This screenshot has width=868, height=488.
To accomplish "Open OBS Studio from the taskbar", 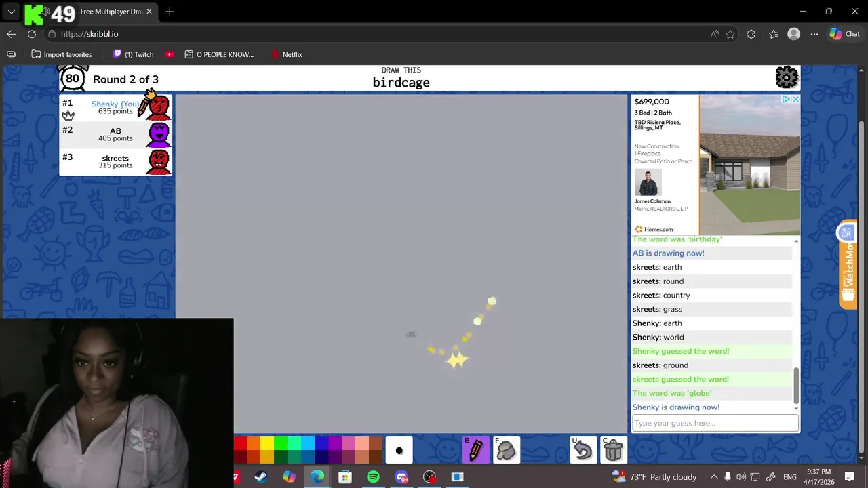I will coord(429,477).
